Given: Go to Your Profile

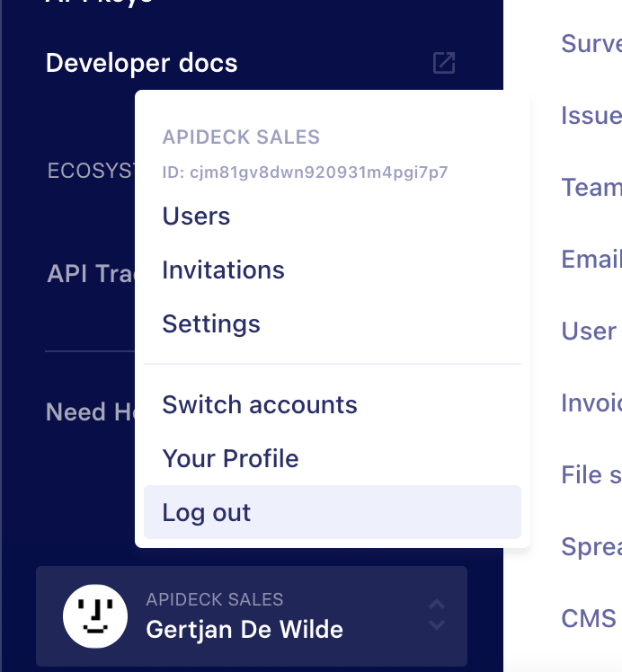Looking at the screenshot, I should tap(333, 458).
